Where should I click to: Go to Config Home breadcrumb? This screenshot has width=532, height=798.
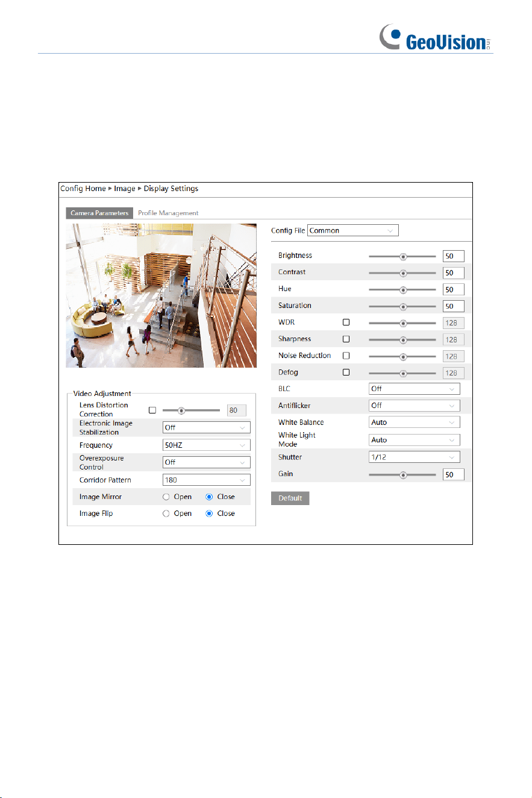83,188
